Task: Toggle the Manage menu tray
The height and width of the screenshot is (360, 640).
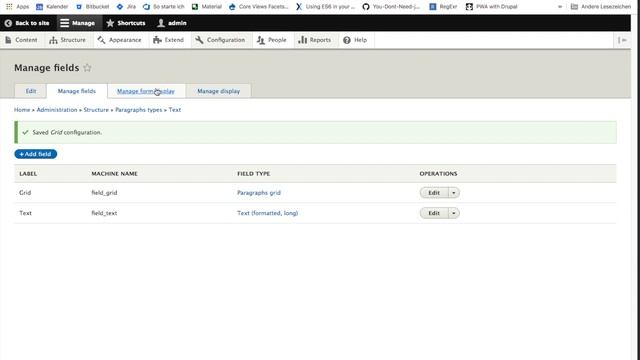Action: pyautogui.click(x=78, y=23)
